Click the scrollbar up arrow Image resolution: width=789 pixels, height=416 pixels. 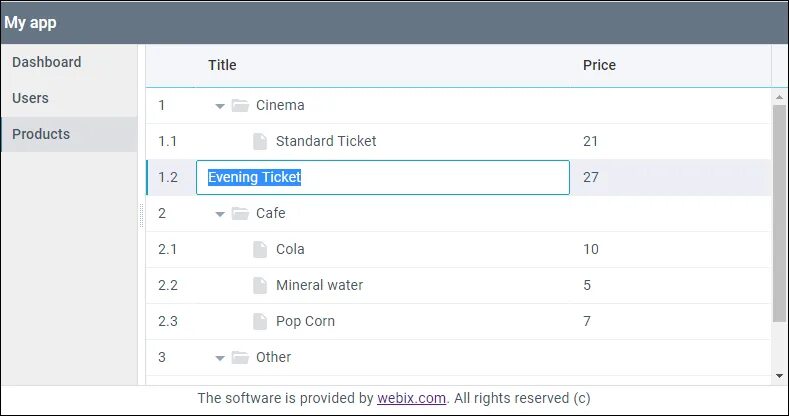(779, 97)
